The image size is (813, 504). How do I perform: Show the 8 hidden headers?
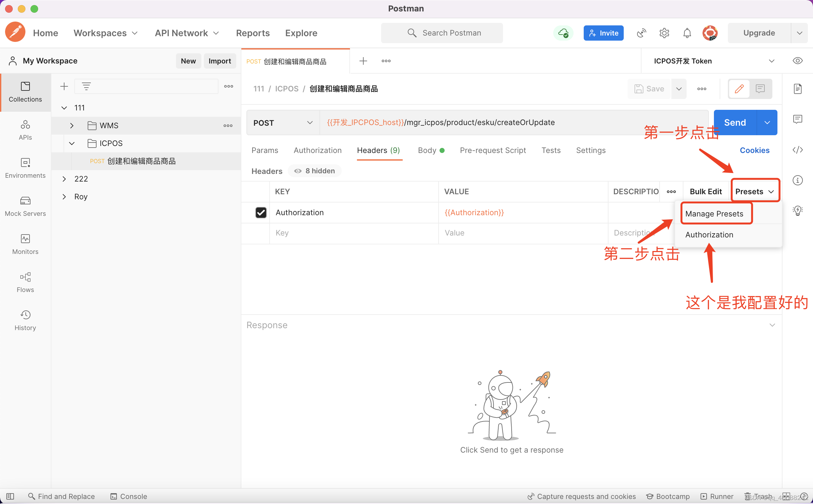click(x=314, y=171)
